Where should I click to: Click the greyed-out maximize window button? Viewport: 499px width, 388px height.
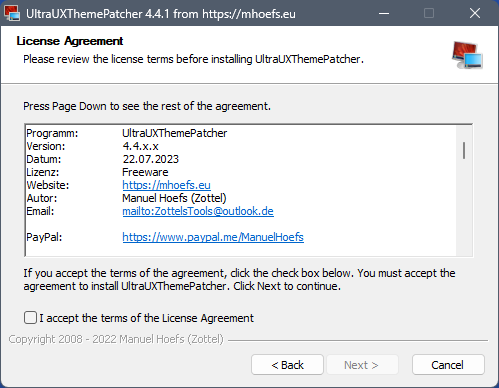click(429, 13)
